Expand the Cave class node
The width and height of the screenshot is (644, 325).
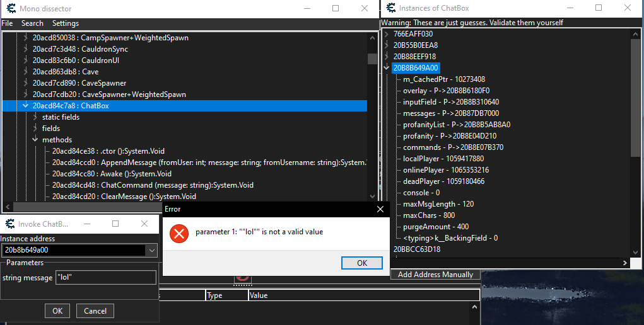(x=25, y=72)
